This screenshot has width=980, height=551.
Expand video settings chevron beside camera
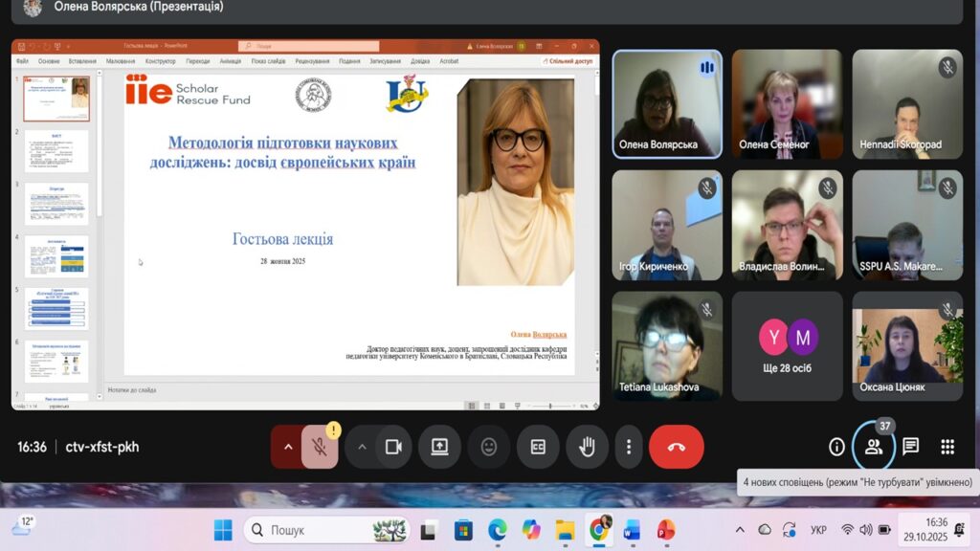(x=362, y=447)
